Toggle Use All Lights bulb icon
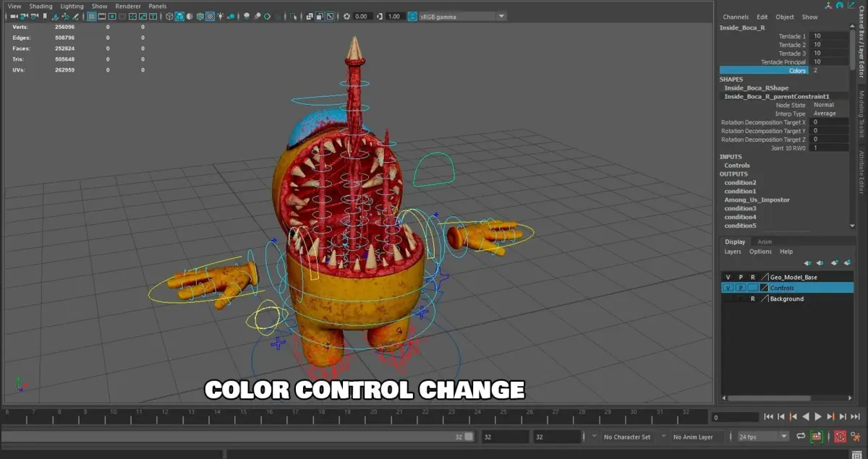The width and height of the screenshot is (868, 459). 220,16
